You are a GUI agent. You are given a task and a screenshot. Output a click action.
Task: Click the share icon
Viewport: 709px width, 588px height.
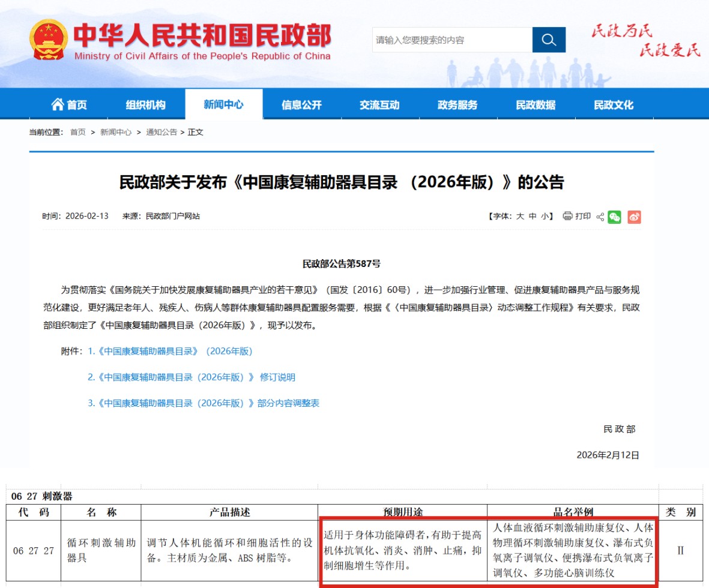600,217
